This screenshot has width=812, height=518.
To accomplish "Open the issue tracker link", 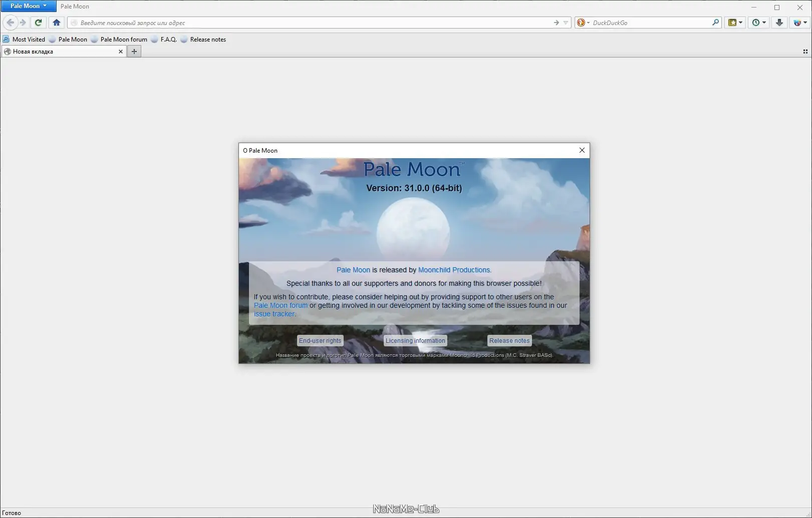I will (x=275, y=314).
